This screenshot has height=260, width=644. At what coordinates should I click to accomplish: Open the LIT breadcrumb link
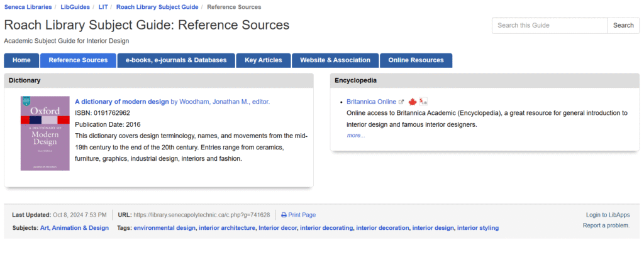[x=103, y=7]
